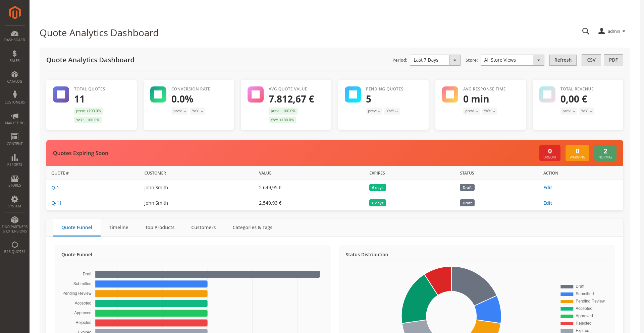Toggle Draft in the chart legend

pyautogui.click(x=572, y=286)
